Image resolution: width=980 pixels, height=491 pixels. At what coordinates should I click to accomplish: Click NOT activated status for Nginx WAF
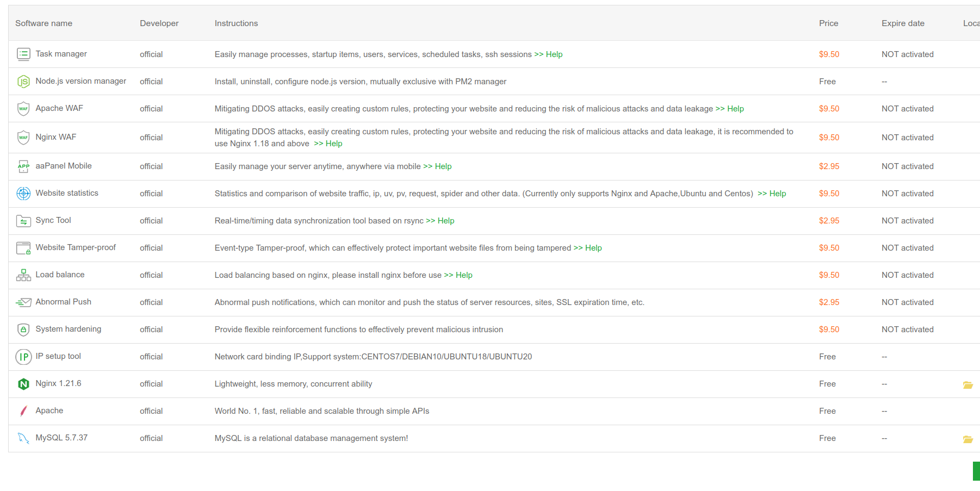pos(907,138)
